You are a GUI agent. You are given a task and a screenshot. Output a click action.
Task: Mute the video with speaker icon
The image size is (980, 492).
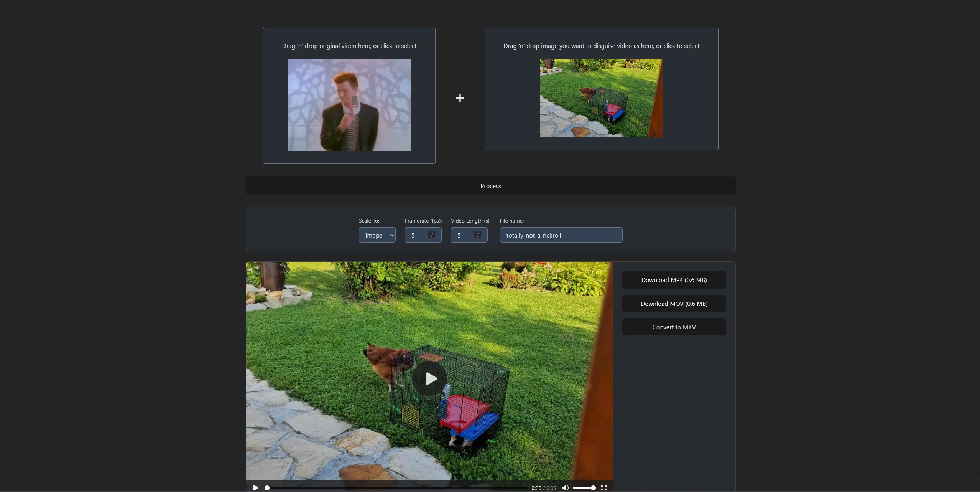pyautogui.click(x=565, y=488)
